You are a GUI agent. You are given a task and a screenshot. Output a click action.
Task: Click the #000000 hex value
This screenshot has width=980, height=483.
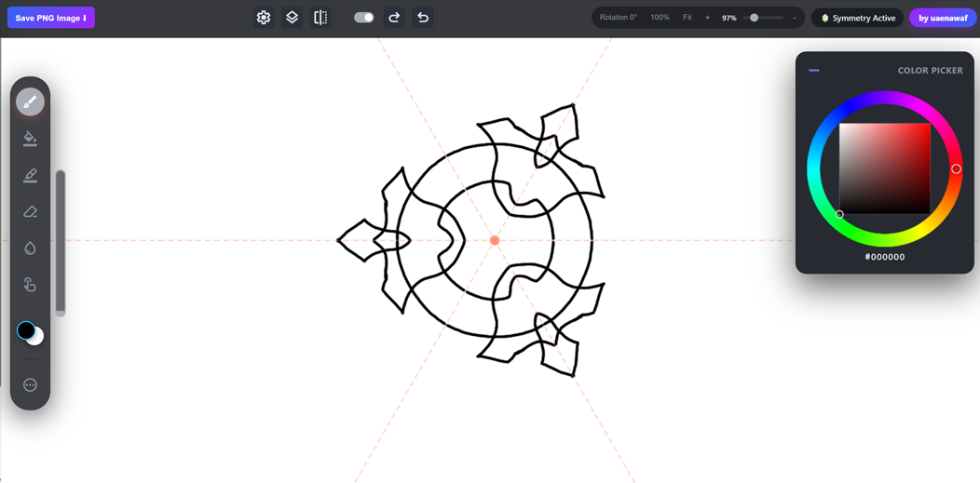(x=884, y=257)
